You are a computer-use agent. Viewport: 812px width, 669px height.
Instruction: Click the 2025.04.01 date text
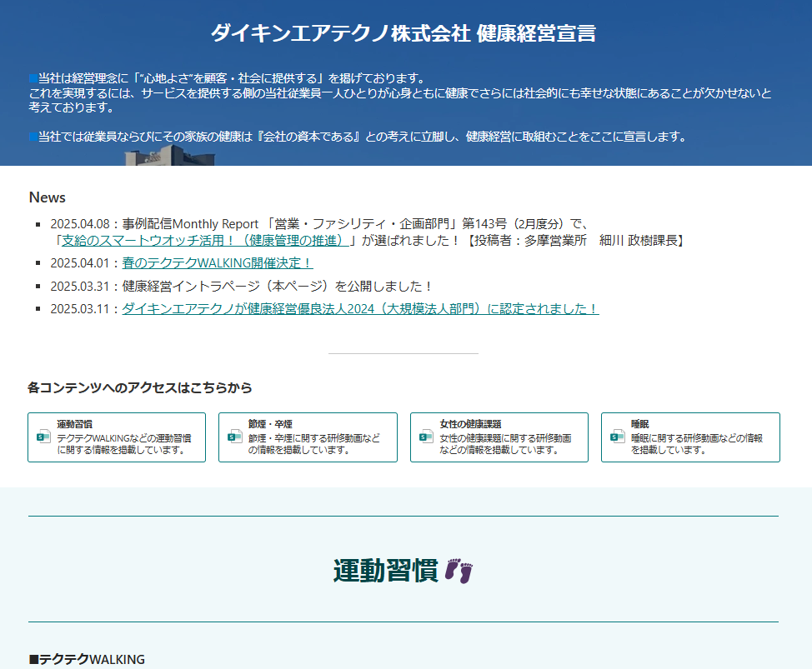coord(80,262)
